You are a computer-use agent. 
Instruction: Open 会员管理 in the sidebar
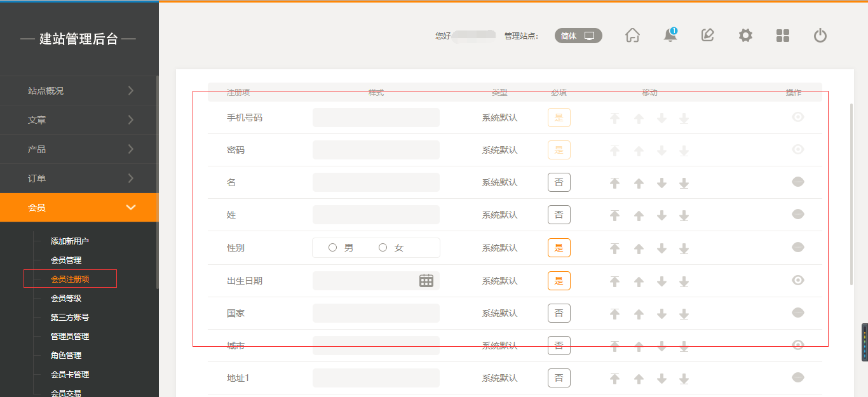pyautogui.click(x=66, y=260)
